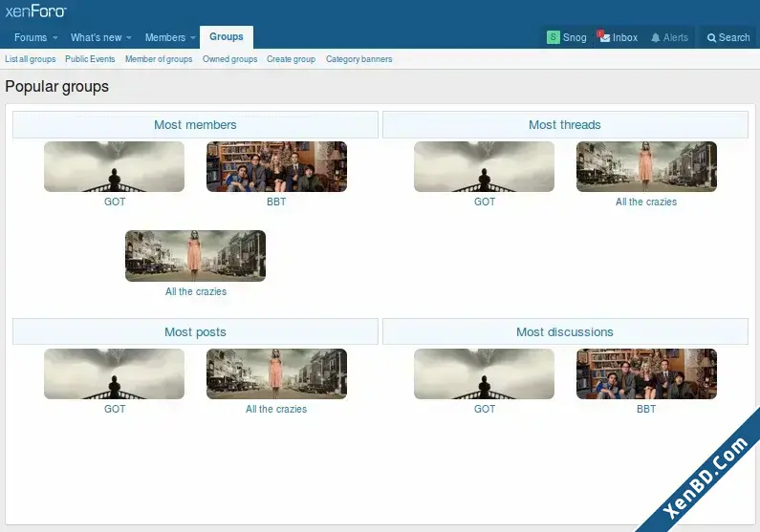Click BBT banner under Most members
Image resolution: width=760 pixels, height=532 pixels.
pos(276,166)
